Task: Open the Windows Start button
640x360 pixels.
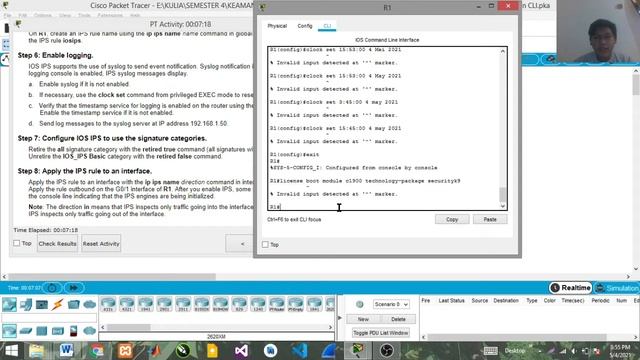Action: [x=11, y=351]
